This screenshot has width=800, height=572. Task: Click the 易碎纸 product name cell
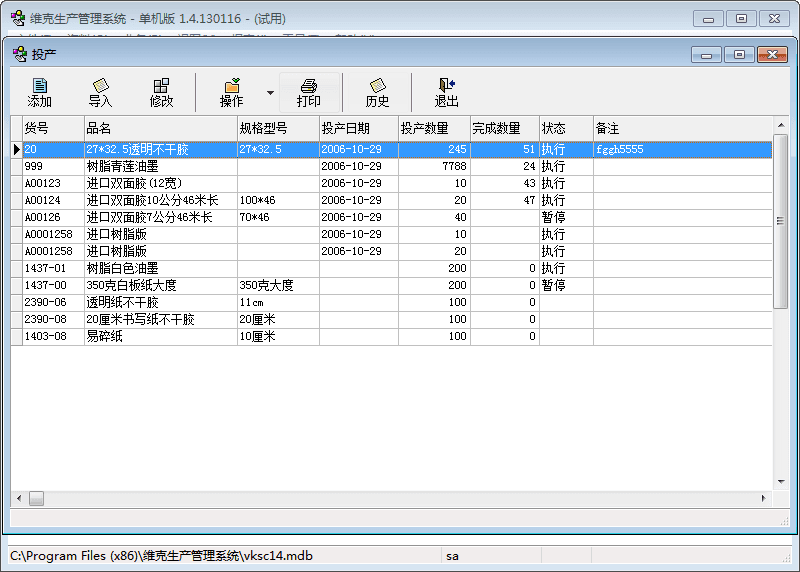160,337
